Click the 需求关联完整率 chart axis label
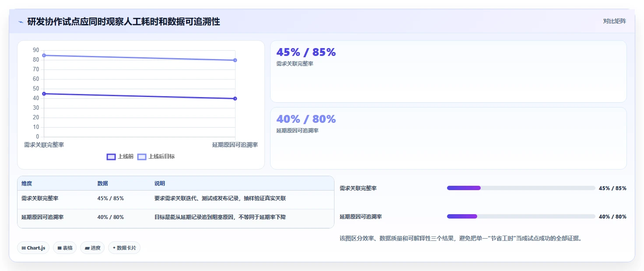 pyautogui.click(x=44, y=145)
